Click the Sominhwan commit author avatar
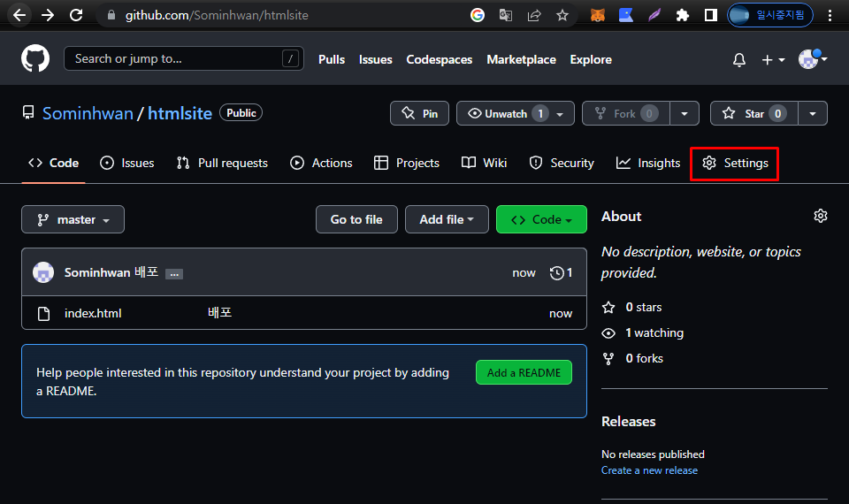The height and width of the screenshot is (504, 849). tap(43, 272)
